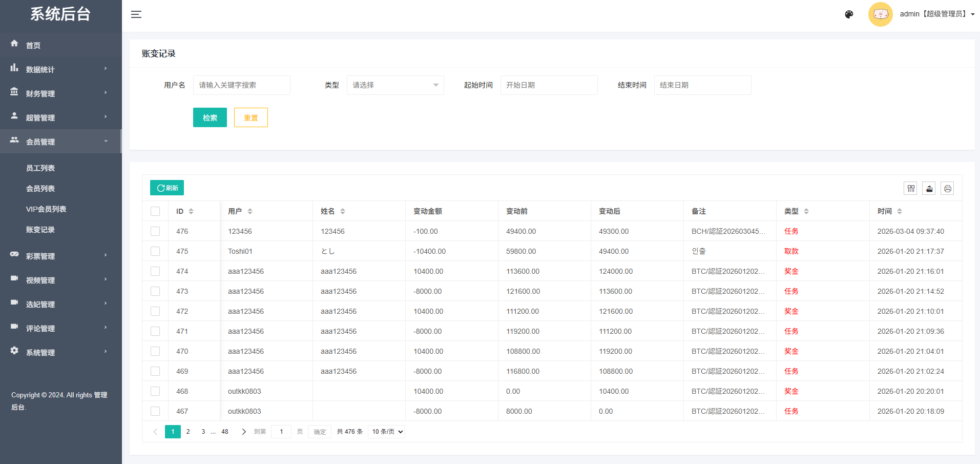Open the 10 条/页 page size dropdown
This screenshot has width=980, height=464.
[x=387, y=432]
